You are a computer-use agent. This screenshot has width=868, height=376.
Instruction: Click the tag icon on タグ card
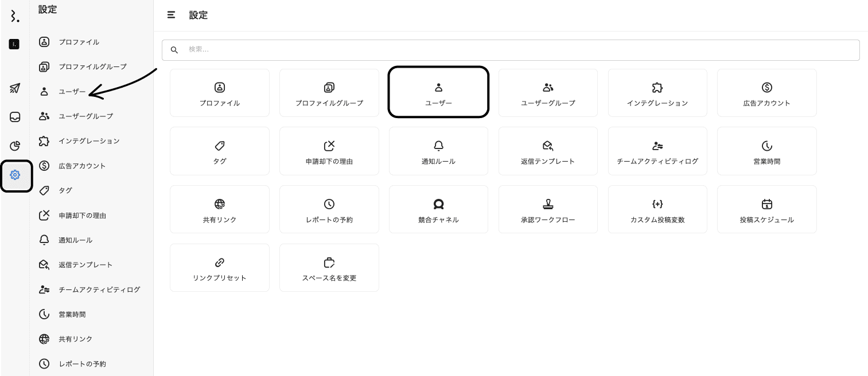(x=220, y=146)
